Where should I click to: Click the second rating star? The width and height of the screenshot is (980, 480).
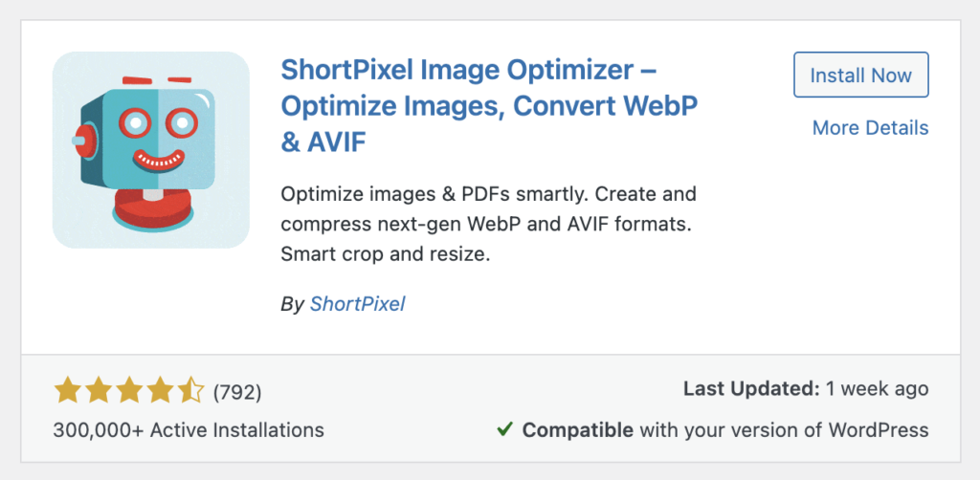point(98,390)
